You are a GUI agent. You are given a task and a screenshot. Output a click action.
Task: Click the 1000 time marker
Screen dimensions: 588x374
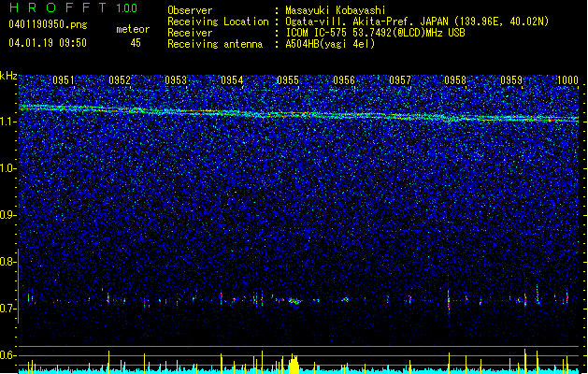[x=567, y=80]
